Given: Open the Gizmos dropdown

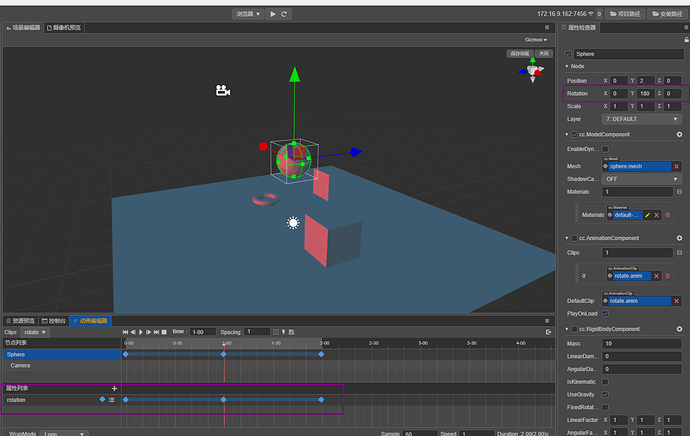Looking at the screenshot, I should [536, 40].
